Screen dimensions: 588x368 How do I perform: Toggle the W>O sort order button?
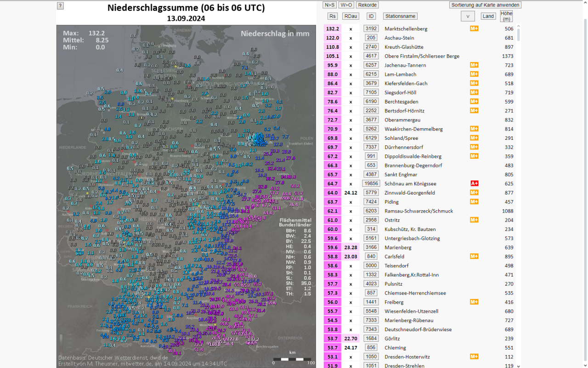coord(346,5)
